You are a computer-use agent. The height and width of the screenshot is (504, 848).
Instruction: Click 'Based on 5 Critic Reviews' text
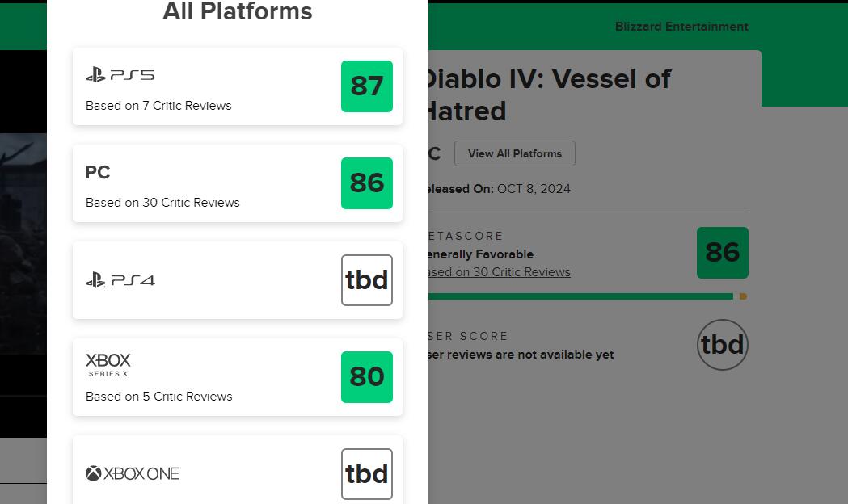(158, 397)
